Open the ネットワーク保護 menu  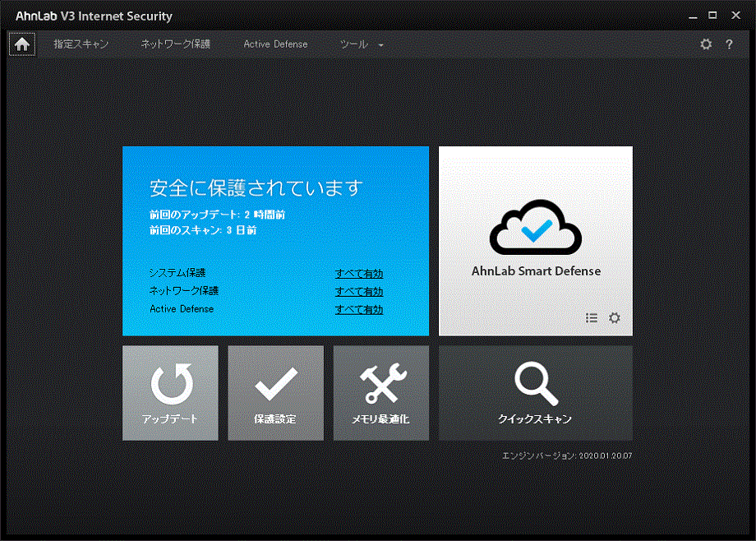click(175, 44)
